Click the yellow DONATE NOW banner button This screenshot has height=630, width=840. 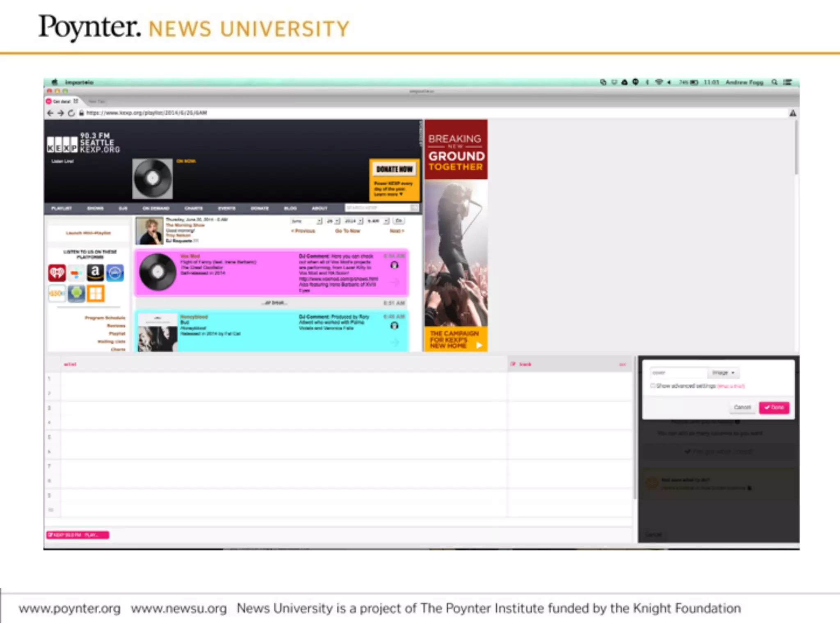(394, 169)
